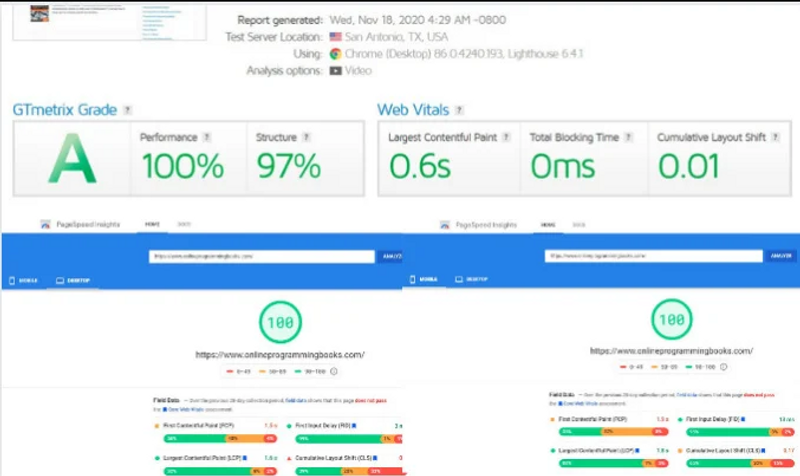This screenshot has width=800, height=476.
Task: Click the Chrome browser icon in report details
Action: pos(335,54)
